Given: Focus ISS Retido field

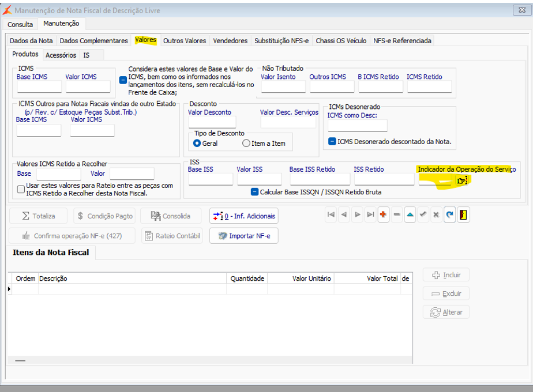Looking at the screenshot, I should [x=384, y=179].
